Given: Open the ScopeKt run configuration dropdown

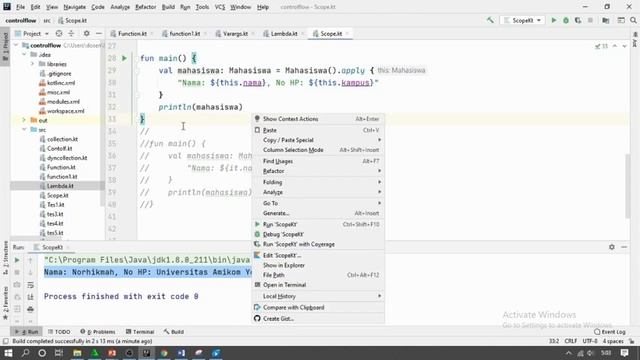Looking at the screenshot, I should click(522, 20).
